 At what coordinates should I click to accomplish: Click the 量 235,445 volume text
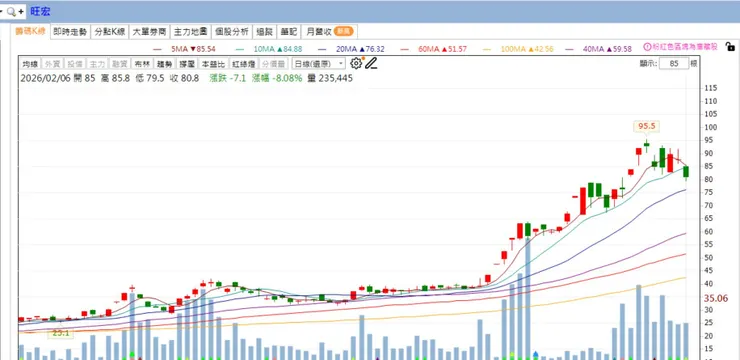(x=330, y=78)
